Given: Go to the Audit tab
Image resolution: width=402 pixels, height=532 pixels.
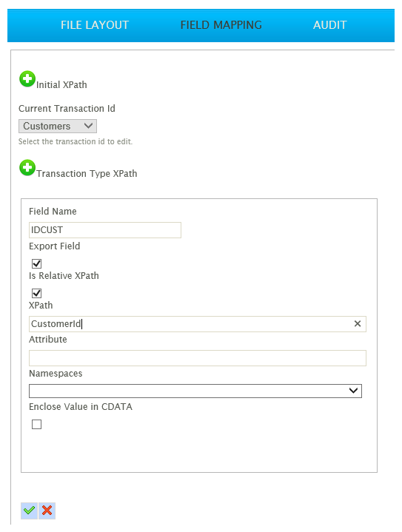Looking at the screenshot, I should click(329, 25).
